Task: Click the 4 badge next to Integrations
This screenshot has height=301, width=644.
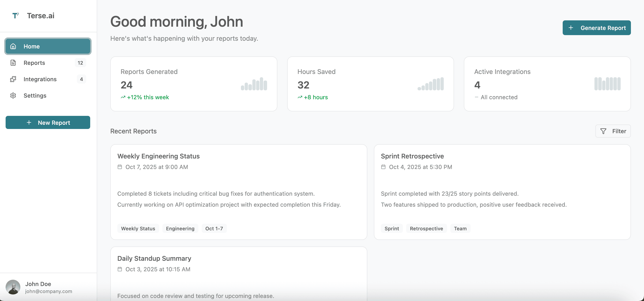Action: [81, 79]
